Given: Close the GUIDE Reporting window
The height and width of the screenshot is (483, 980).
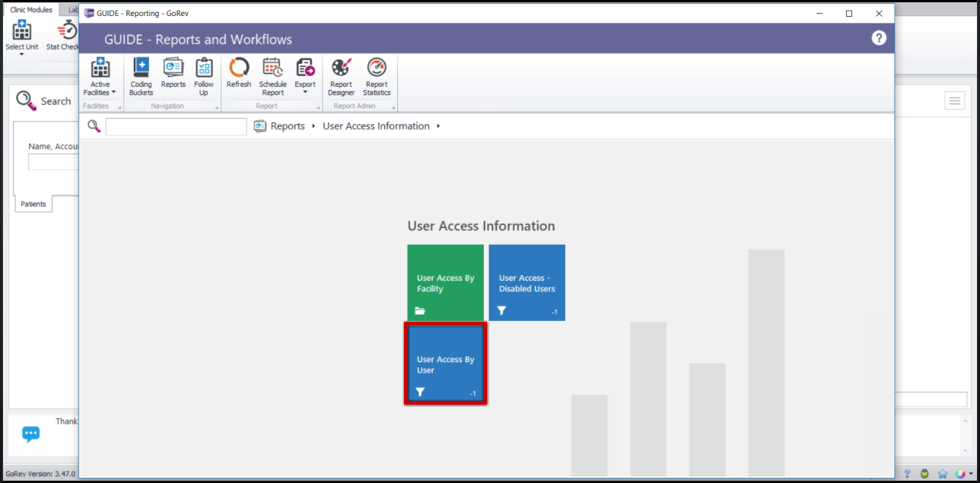Looking at the screenshot, I should (x=879, y=13).
